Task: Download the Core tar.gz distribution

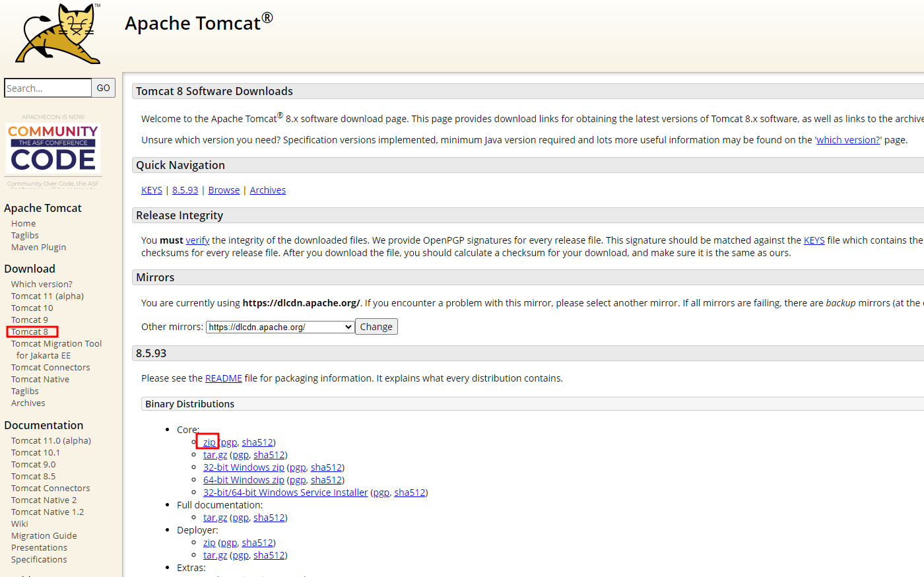Action: [215, 455]
